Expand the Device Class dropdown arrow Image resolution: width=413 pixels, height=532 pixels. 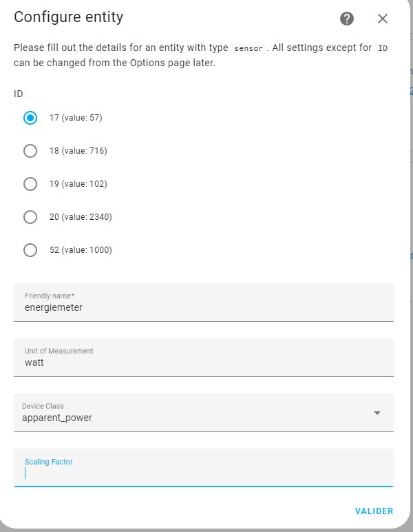pyautogui.click(x=377, y=413)
